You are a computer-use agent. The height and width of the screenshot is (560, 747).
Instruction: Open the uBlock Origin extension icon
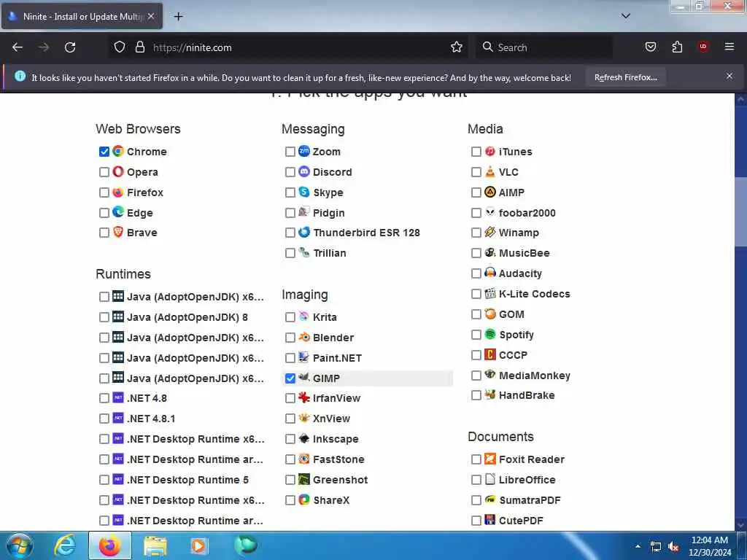703,47
